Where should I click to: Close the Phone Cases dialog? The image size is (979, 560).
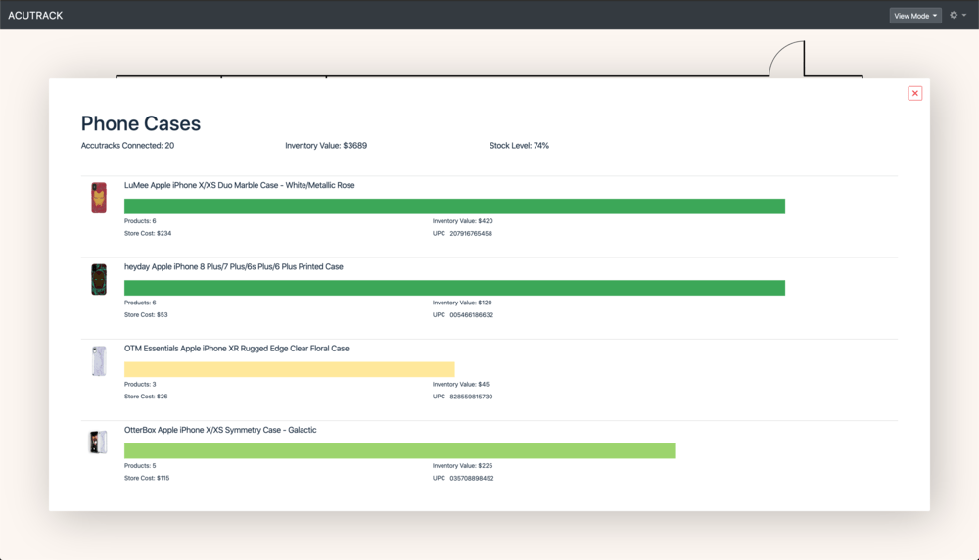point(914,93)
